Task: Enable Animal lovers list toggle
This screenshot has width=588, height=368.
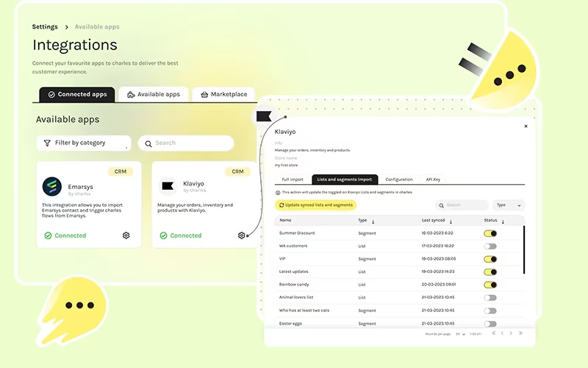Action: tap(490, 298)
